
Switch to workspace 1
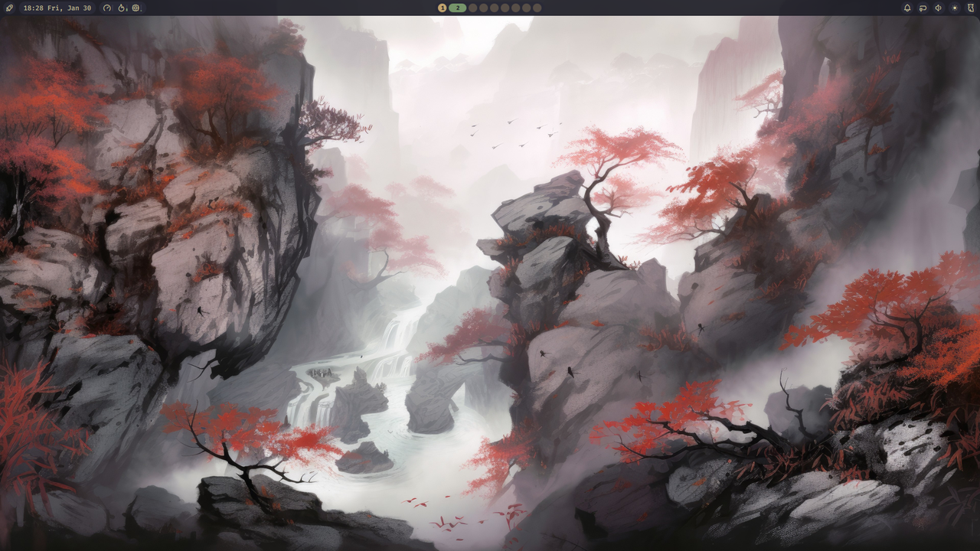pyautogui.click(x=442, y=8)
